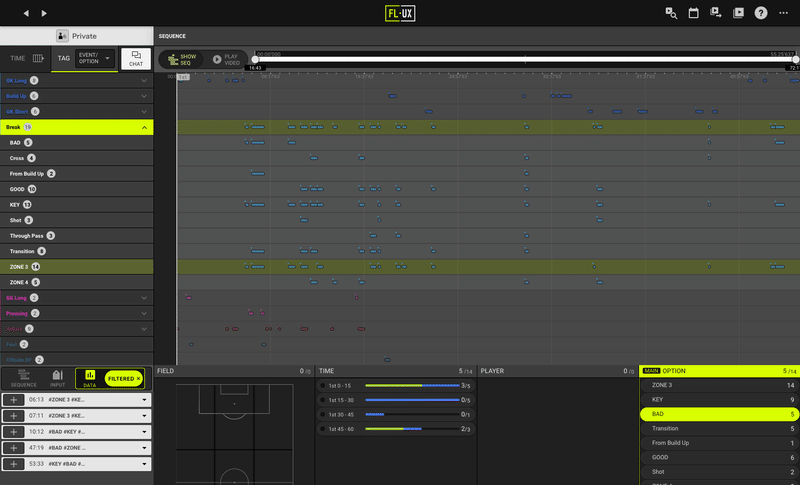
Task: Add the 07:11 clip with plus
Action: (14, 416)
